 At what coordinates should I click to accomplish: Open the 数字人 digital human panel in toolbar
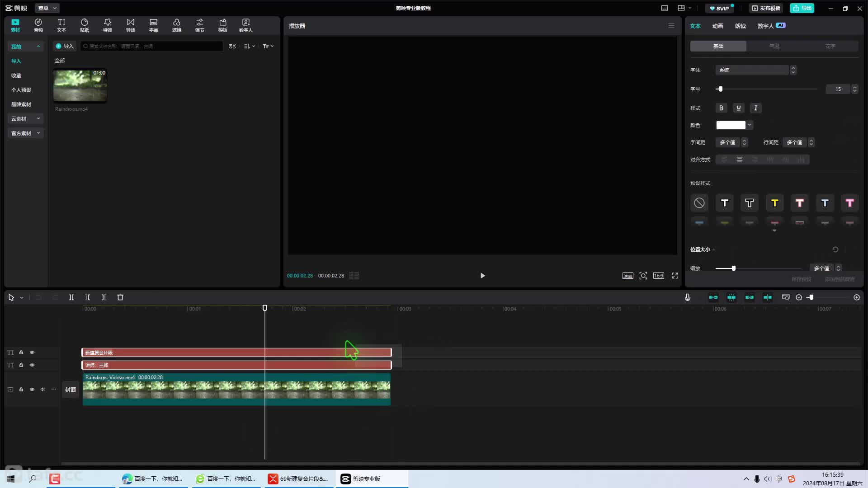pyautogui.click(x=246, y=25)
